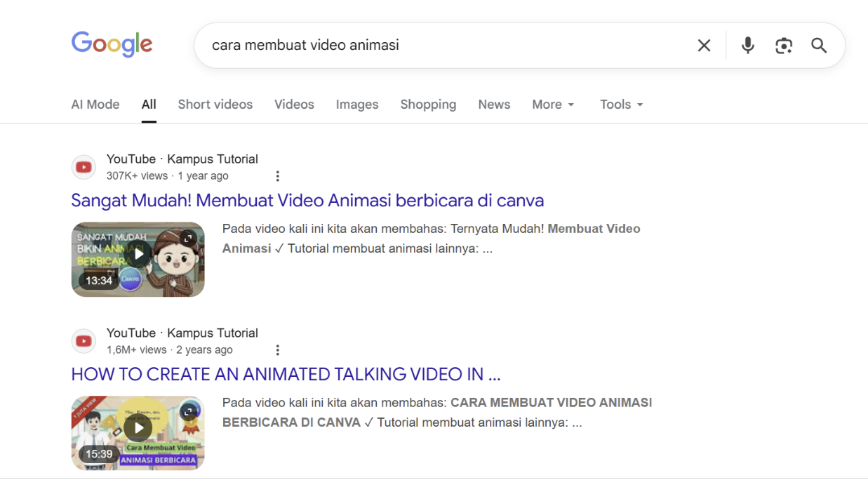Click snippet text "Ternyata Mudah! Membuat Video Animasi"
Screen dimensions: 868x480
pos(431,239)
